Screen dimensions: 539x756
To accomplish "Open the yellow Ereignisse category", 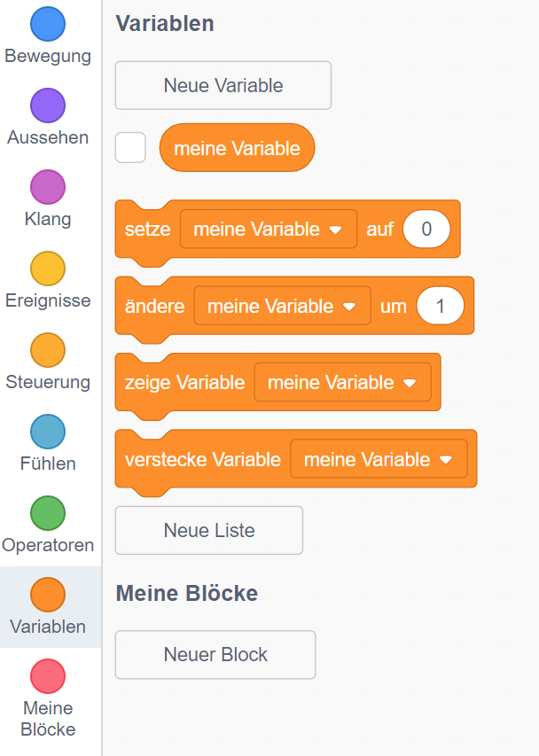I will (48, 269).
